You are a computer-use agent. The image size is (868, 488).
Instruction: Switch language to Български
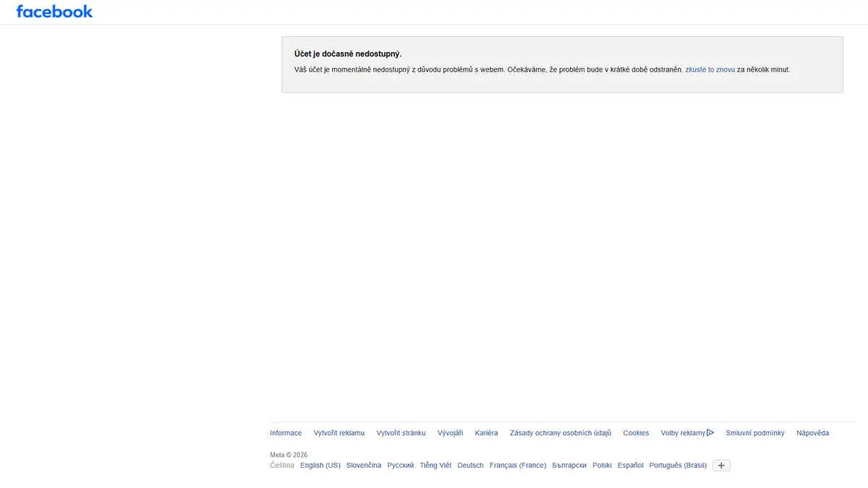coord(569,466)
